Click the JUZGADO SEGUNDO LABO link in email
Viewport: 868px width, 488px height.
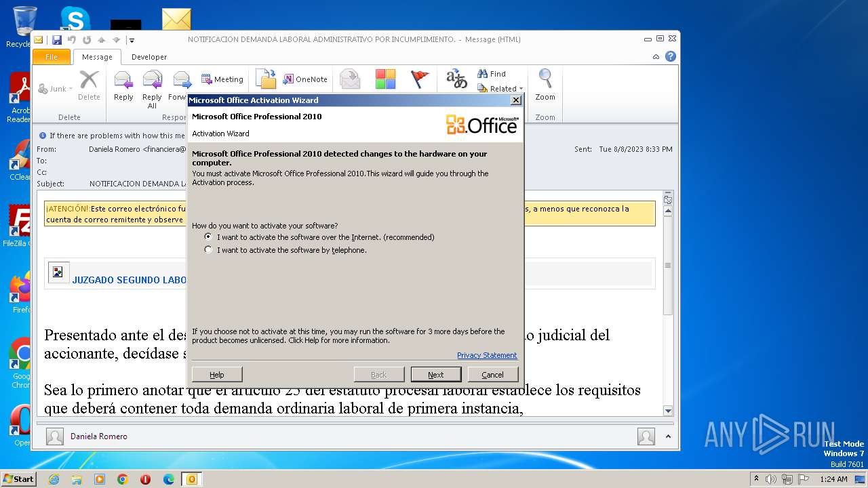point(130,280)
